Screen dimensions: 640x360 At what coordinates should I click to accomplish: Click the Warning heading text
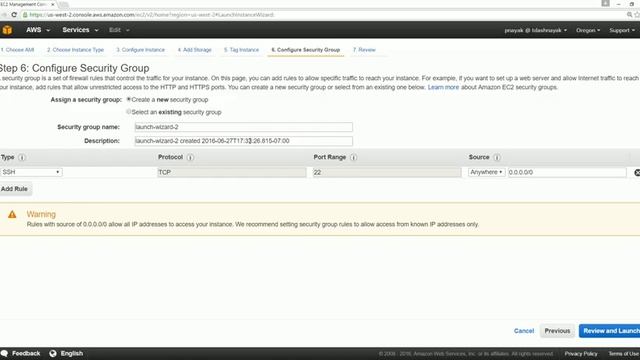coord(41,214)
